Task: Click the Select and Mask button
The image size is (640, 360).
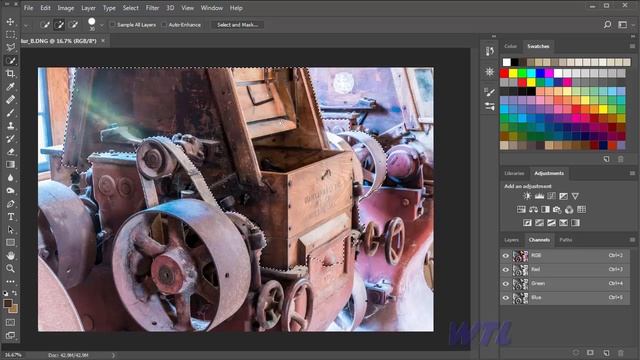Action: (x=238, y=25)
